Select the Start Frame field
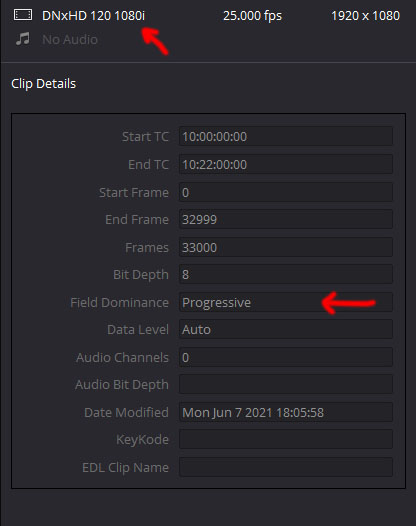This screenshot has width=416, height=526. 286,192
